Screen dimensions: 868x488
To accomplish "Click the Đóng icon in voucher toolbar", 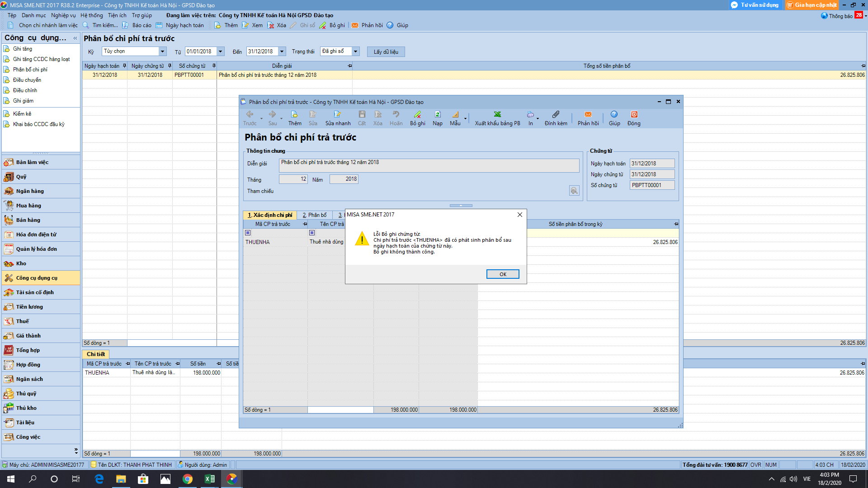I will click(x=634, y=114).
